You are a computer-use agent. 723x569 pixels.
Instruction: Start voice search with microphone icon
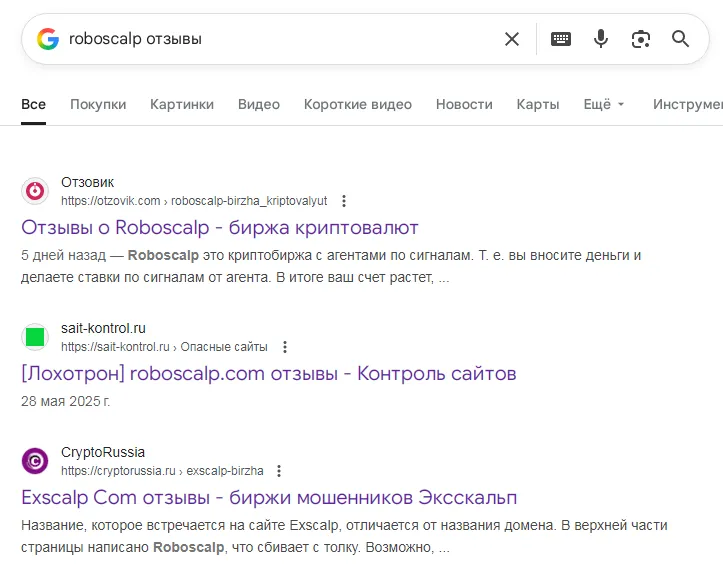point(600,39)
